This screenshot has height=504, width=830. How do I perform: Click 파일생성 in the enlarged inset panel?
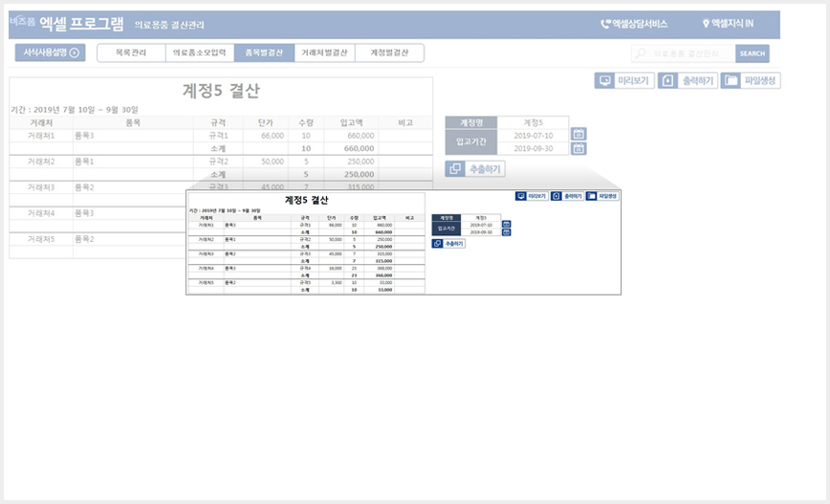point(602,196)
